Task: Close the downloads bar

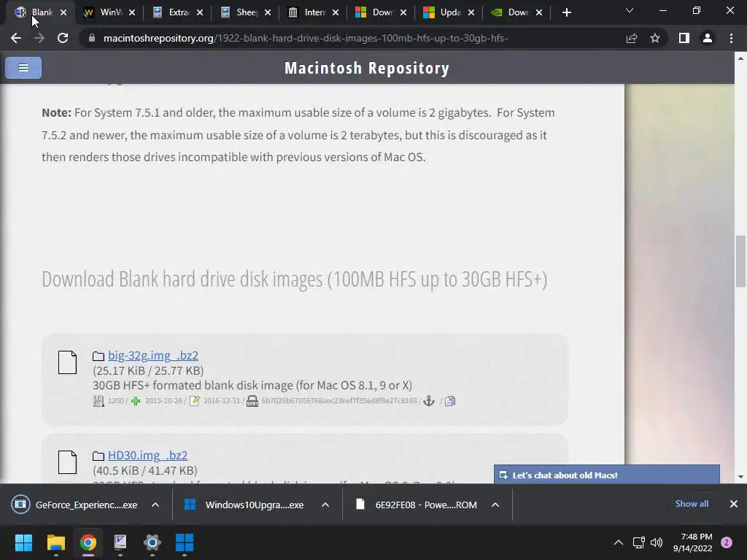Action: pyautogui.click(x=734, y=504)
